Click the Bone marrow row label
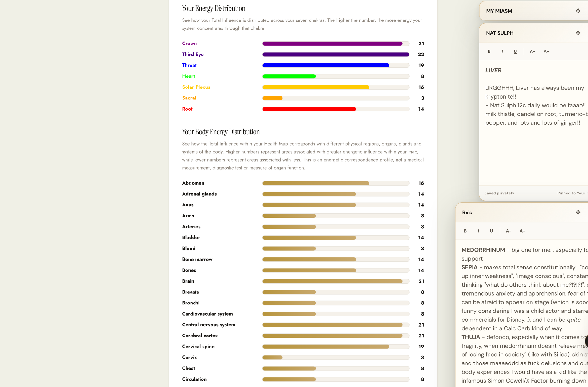588x387 pixels. pos(197,259)
